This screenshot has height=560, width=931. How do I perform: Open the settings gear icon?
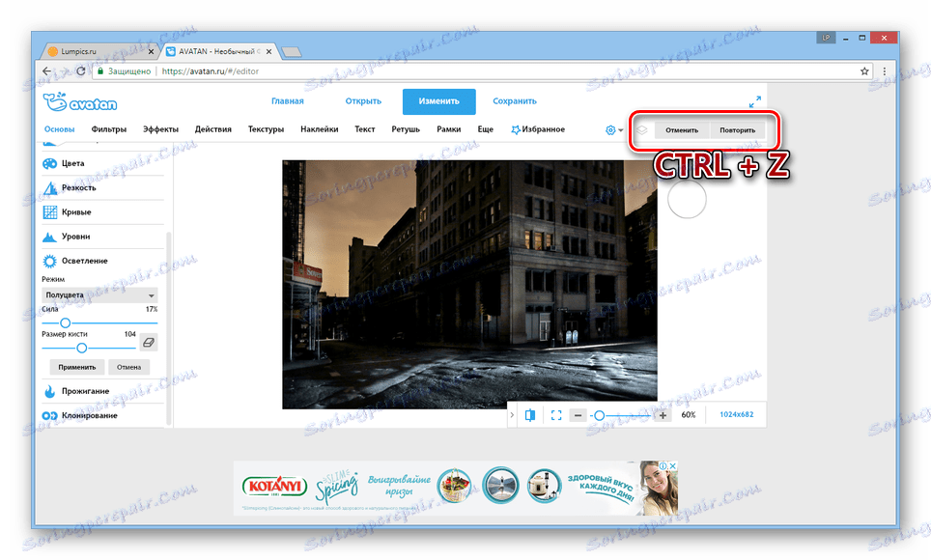pyautogui.click(x=610, y=130)
